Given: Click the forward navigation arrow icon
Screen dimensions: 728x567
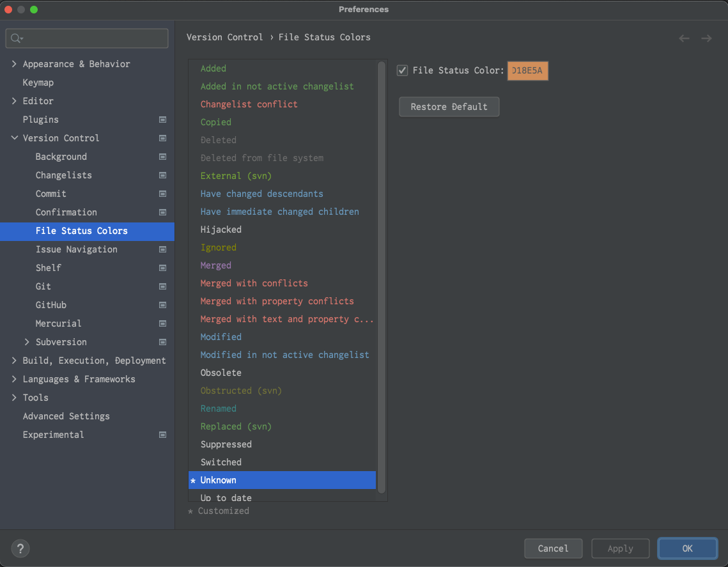Looking at the screenshot, I should pos(706,38).
